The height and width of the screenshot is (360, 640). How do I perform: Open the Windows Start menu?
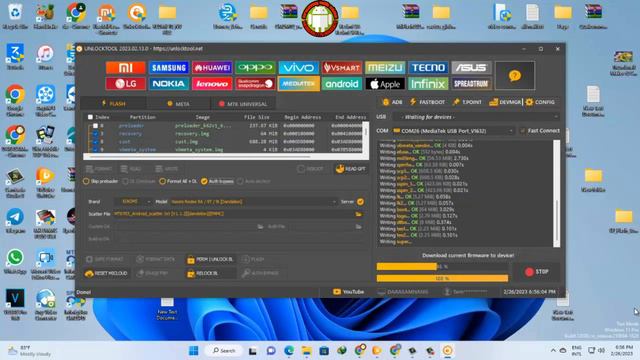coord(193,351)
